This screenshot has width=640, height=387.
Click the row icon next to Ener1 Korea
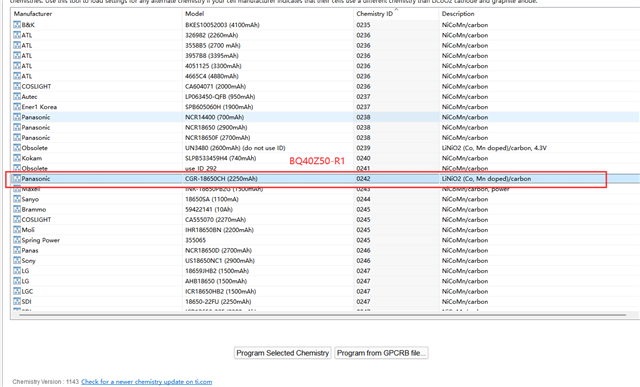17,107
